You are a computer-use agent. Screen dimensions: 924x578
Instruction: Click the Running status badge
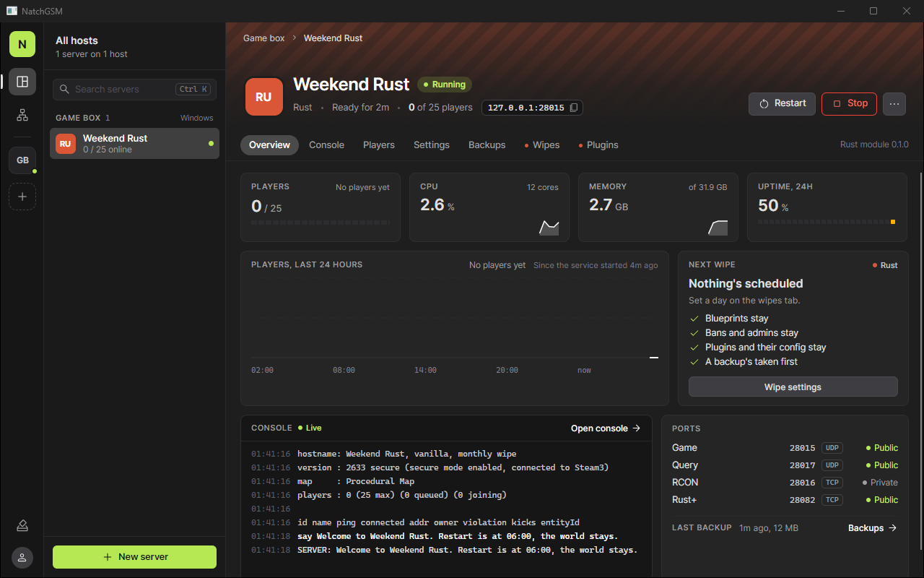coord(444,85)
